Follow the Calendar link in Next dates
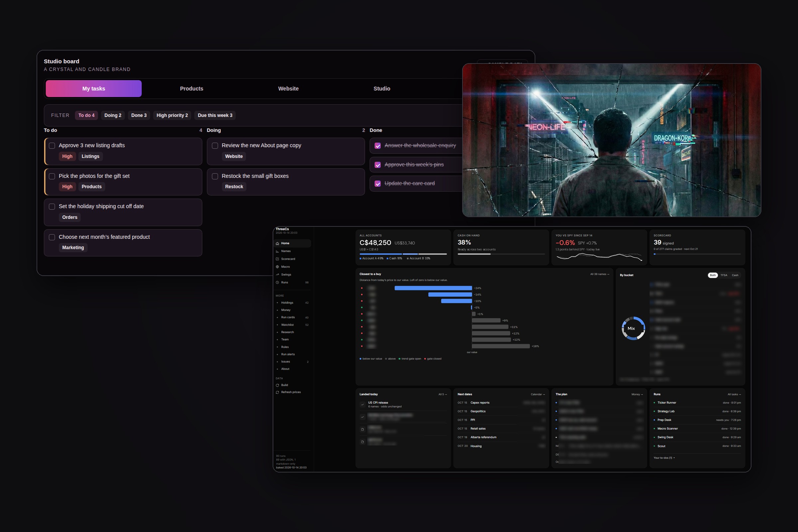Image resolution: width=798 pixels, height=532 pixels. pos(538,394)
